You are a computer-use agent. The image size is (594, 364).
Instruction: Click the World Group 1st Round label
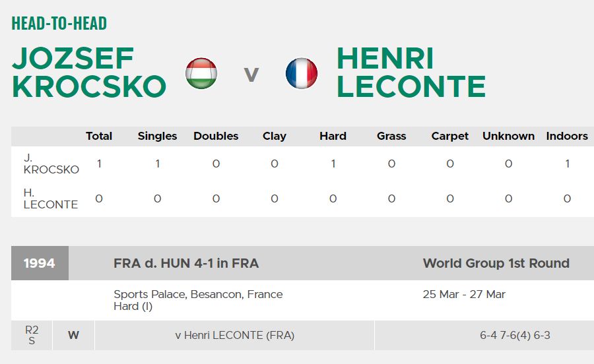(496, 263)
